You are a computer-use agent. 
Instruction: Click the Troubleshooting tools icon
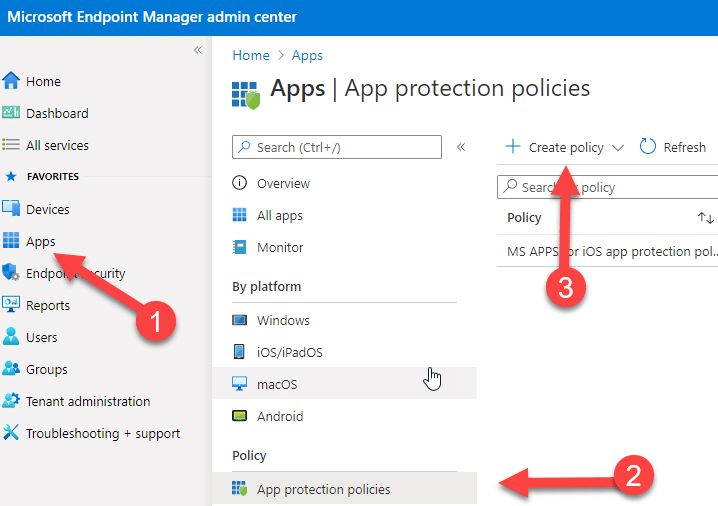[11, 432]
